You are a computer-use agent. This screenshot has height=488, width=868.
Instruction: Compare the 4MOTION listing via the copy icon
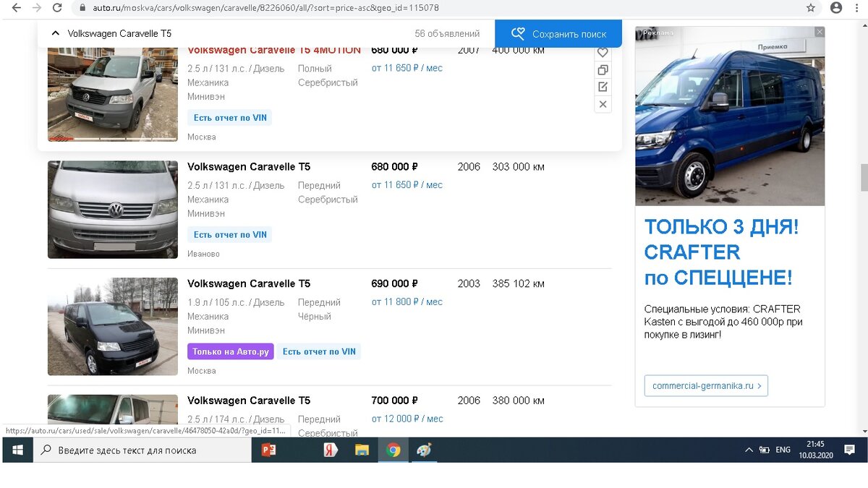tap(603, 70)
